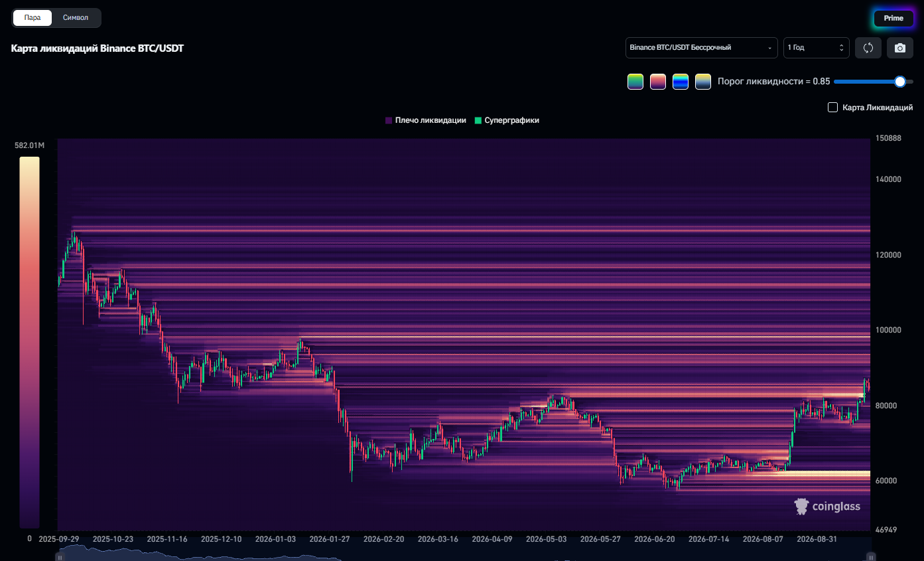
Task: Select the pink-purple color theme swatch
Action: 658,82
